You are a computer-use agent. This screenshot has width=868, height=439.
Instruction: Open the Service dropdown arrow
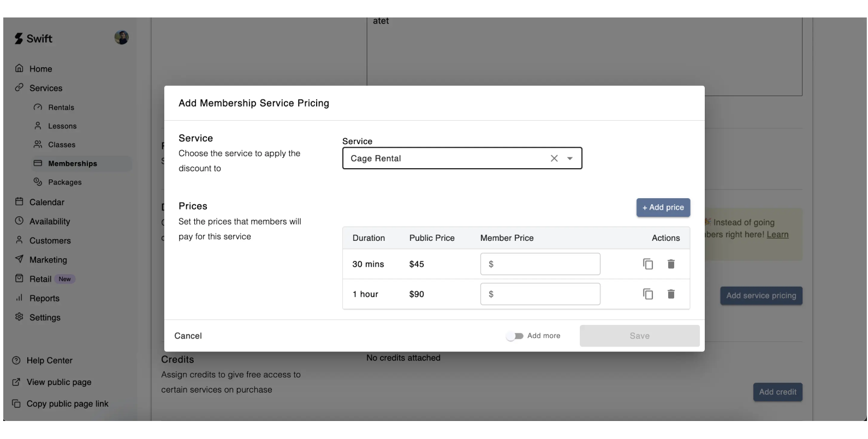coord(570,158)
